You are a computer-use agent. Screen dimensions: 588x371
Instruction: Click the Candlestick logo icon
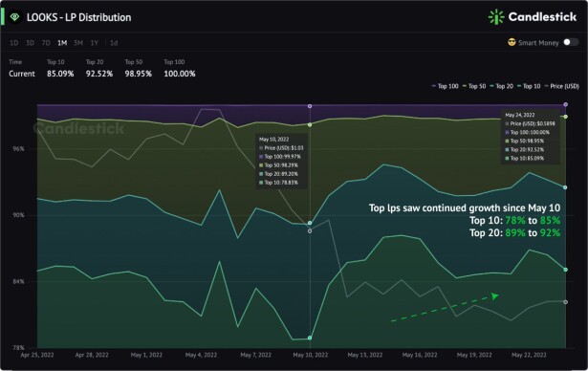click(496, 17)
